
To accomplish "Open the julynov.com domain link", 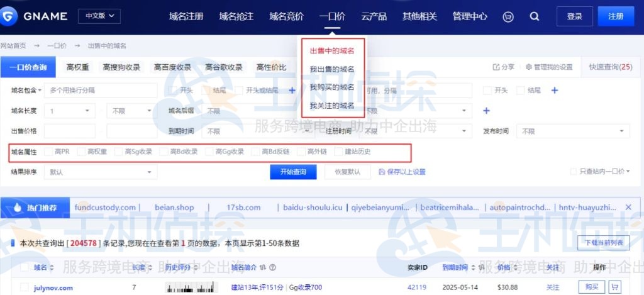I will [x=53, y=287].
